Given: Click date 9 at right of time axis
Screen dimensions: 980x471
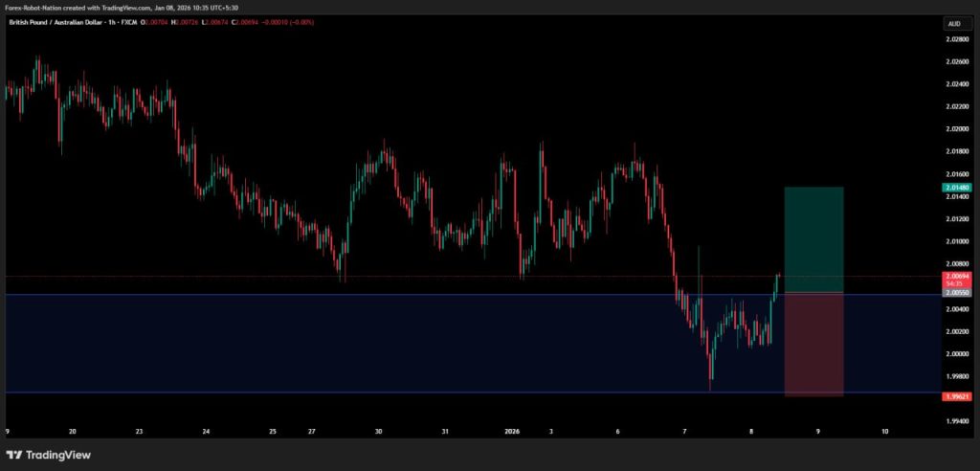Looking at the screenshot, I should (x=817, y=432).
